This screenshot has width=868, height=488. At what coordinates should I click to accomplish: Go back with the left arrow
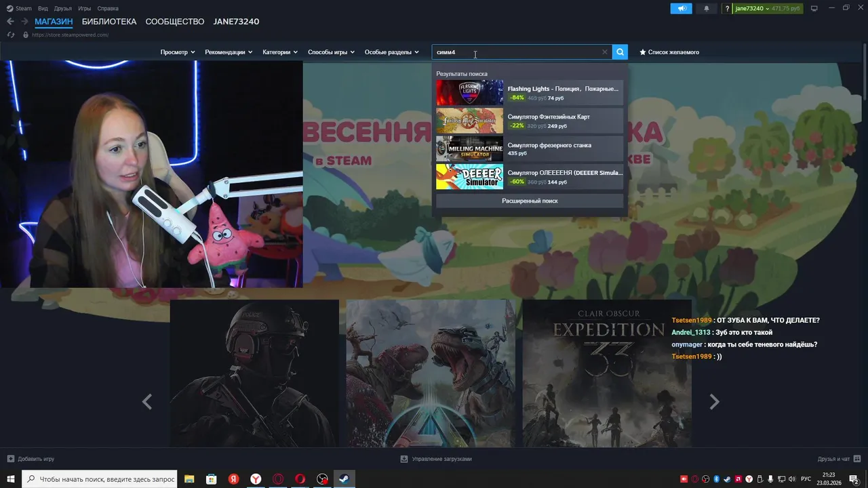coord(10,22)
